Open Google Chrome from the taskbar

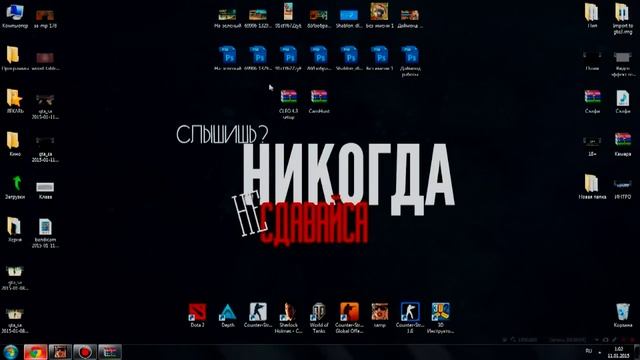pyautogui.click(x=35, y=352)
